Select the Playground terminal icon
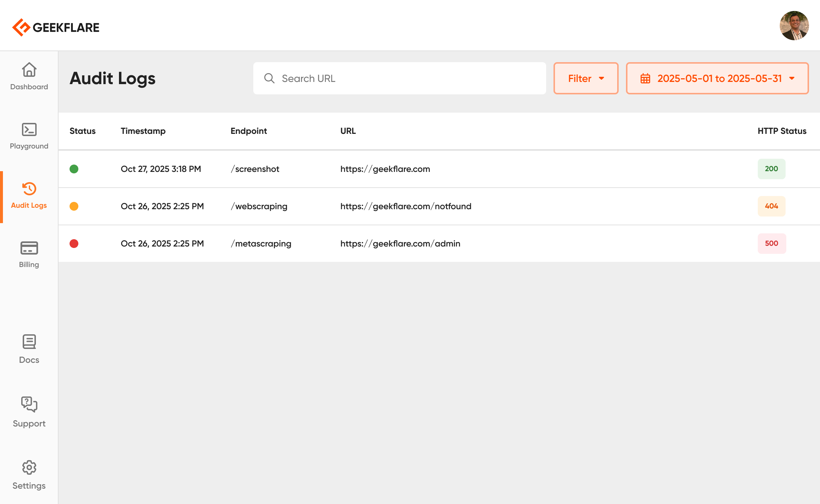 [29, 129]
